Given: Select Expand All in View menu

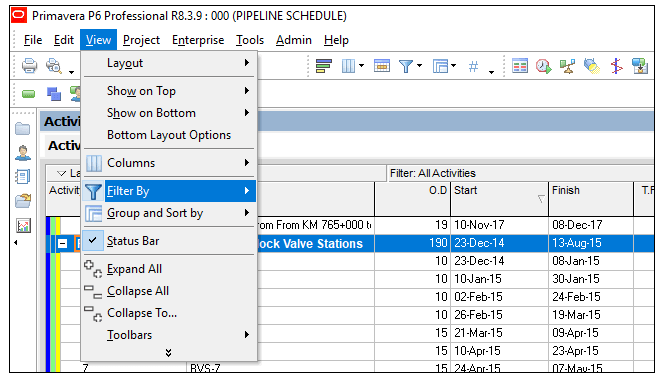Looking at the screenshot, I should tap(169, 269).
